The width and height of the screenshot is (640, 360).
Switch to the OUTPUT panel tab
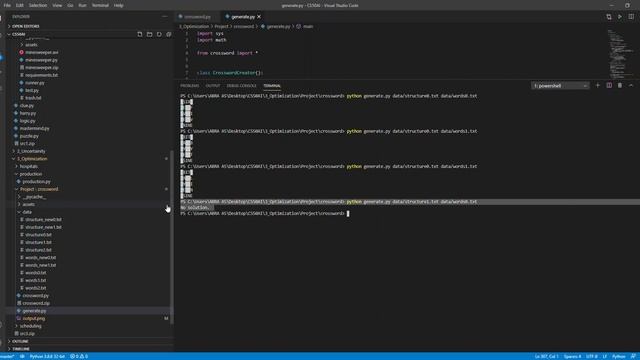pyautogui.click(x=213, y=86)
